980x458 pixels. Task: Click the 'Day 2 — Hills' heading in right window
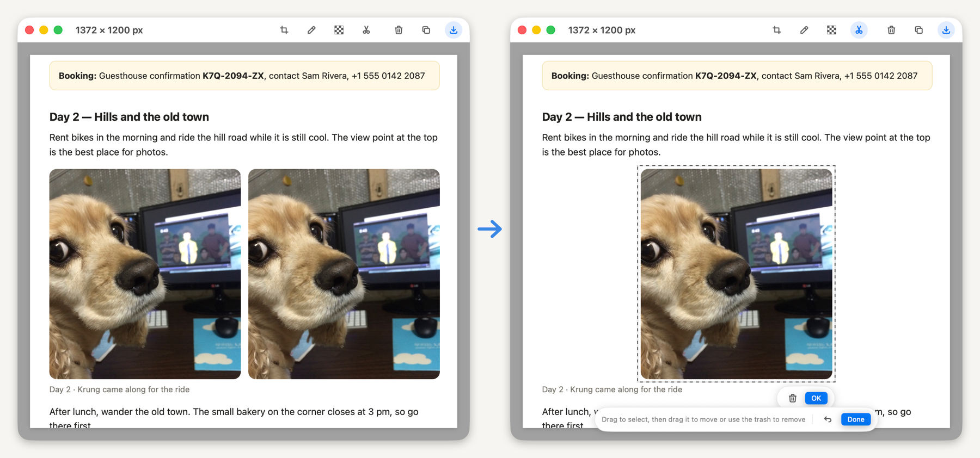[x=622, y=117]
